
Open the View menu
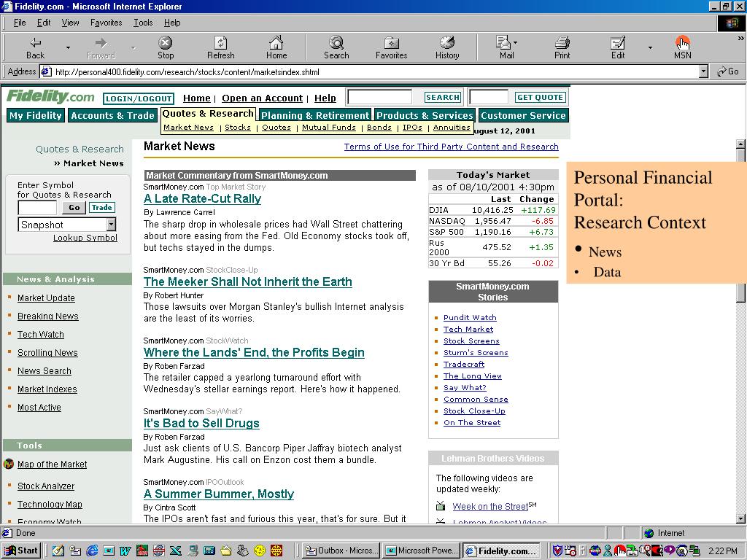pos(71,23)
